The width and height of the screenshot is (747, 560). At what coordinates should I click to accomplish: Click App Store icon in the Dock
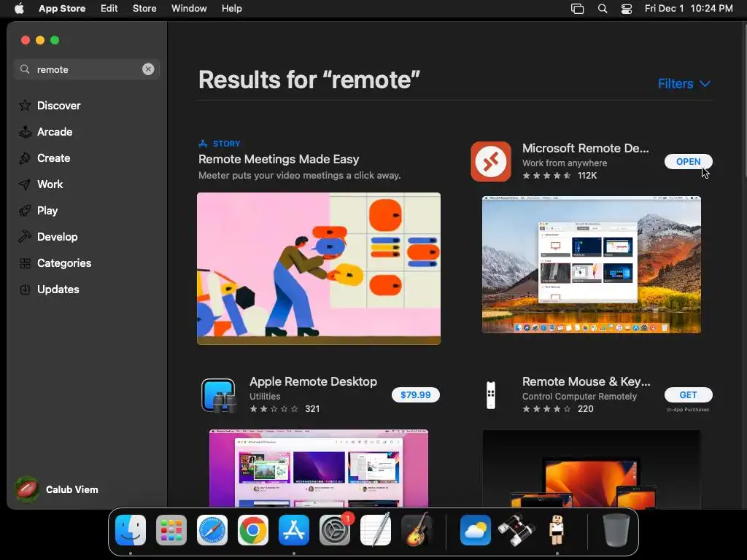[294, 530]
